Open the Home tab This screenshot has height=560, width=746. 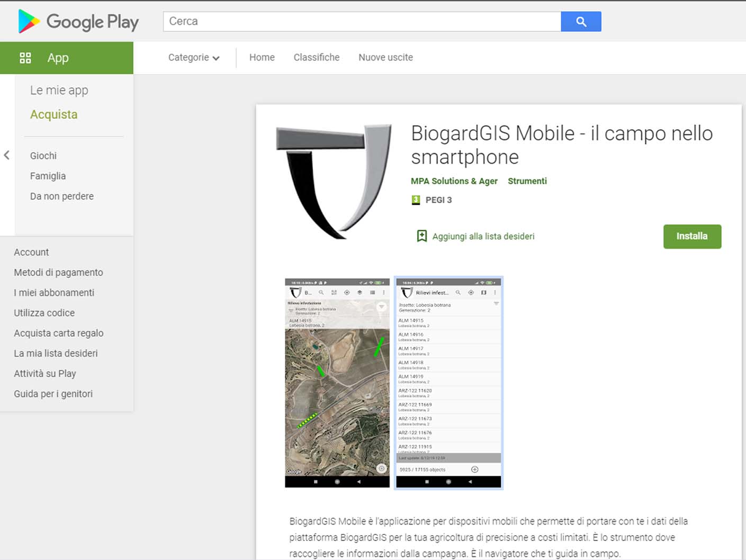tap(262, 58)
